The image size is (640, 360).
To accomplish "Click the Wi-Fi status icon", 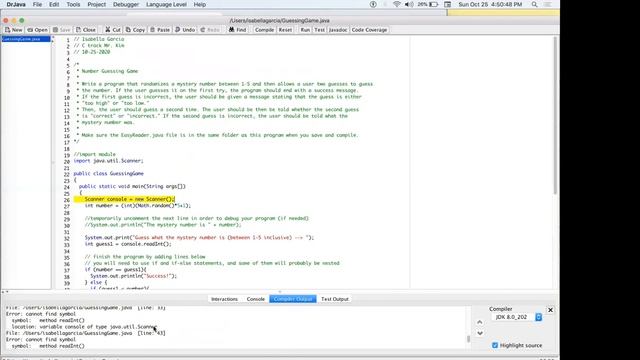I will 396,4.
